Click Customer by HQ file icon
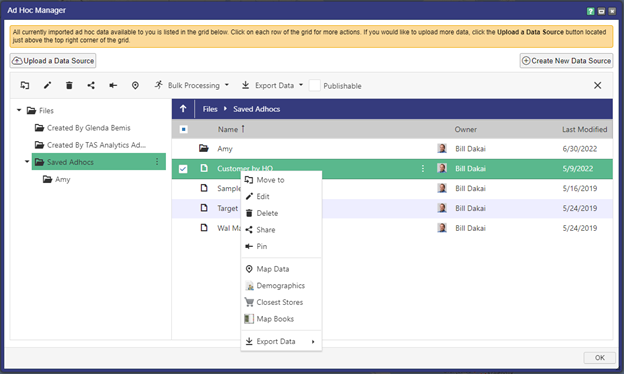This screenshot has height=374, width=624. coord(204,168)
